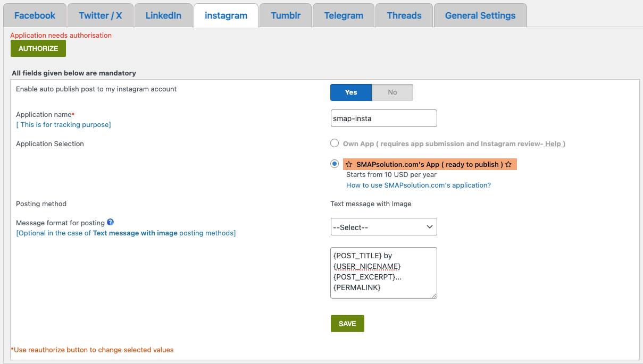Image resolution: width=643 pixels, height=364 pixels.
Task: Go to the LinkedIn tab
Action: (x=163, y=15)
